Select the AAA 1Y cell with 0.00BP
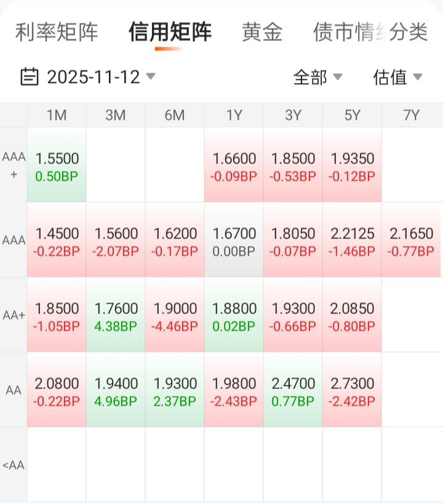 234,241
